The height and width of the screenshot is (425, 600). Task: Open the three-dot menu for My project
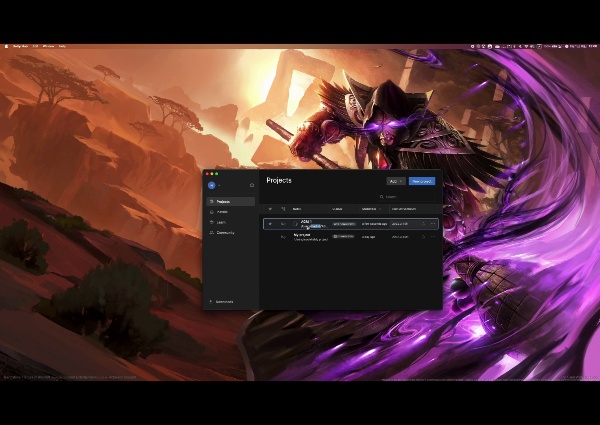(x=434, y=237)
